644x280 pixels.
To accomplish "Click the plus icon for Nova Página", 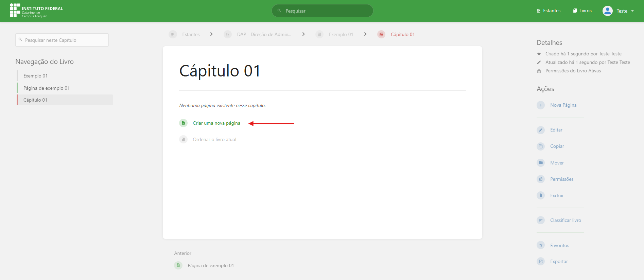I will pyautogui.click(x=541, y=105).
